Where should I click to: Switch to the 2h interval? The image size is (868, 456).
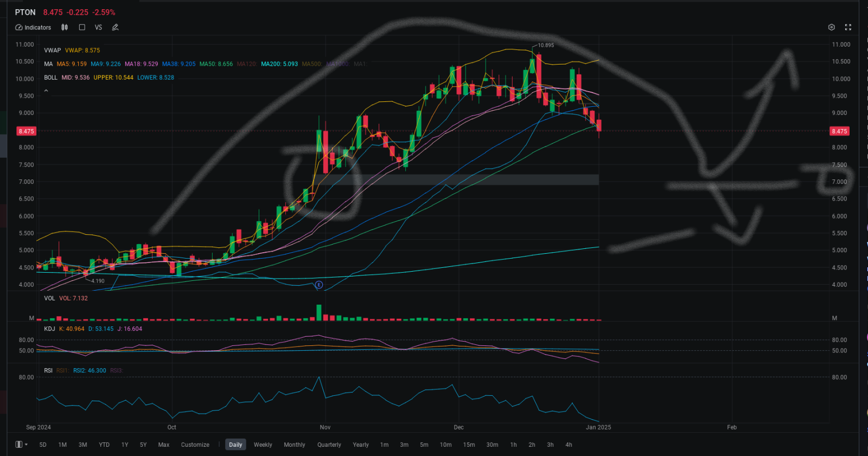coord(532,445)
